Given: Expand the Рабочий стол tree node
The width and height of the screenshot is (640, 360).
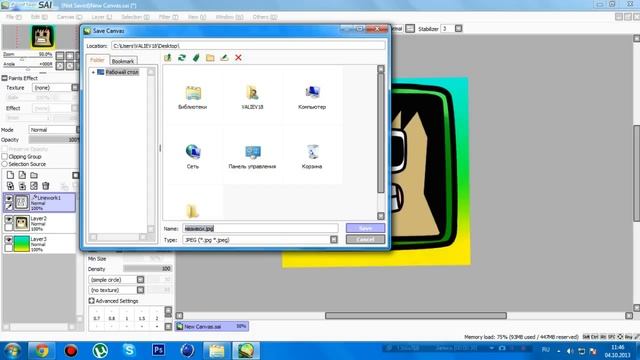Looking at the screenshot, I should pos(93,72).
